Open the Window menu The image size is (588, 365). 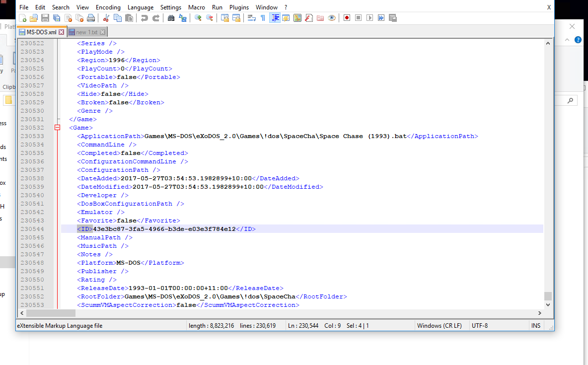pyautogui.click(x=267, y=7)
